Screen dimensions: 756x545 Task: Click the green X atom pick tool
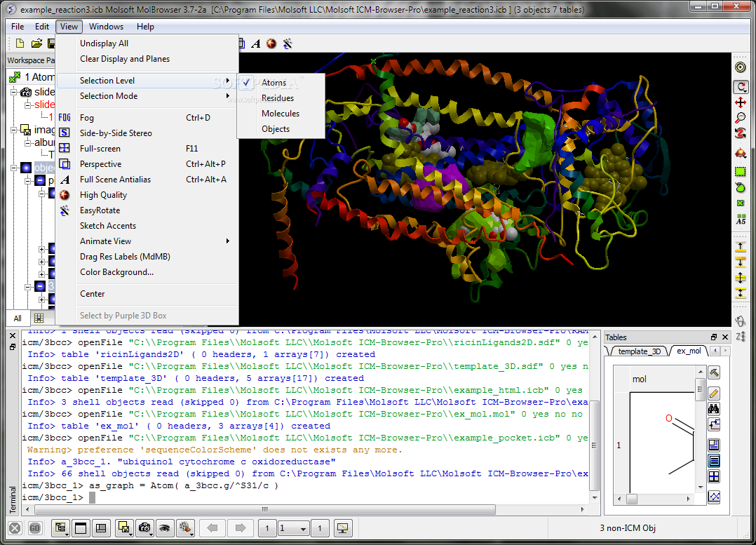pyautogui.click(x=740, y=203)
